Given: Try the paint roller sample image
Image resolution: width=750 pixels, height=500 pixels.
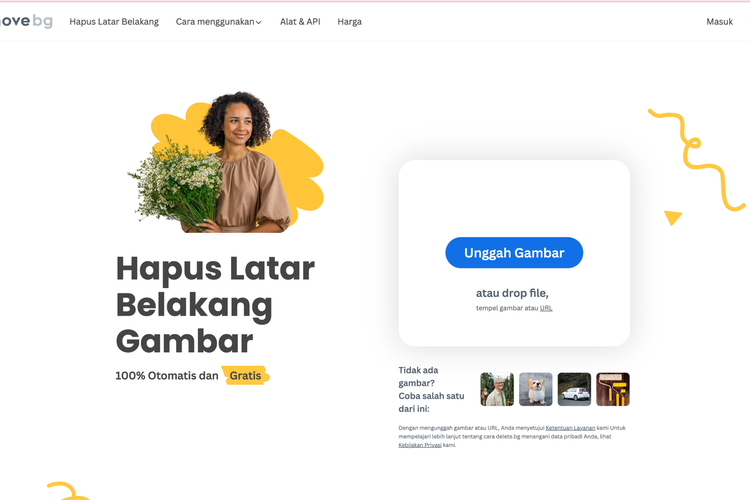Looking at the screenshot, I should pyautogui.click(x=613, y=389).
